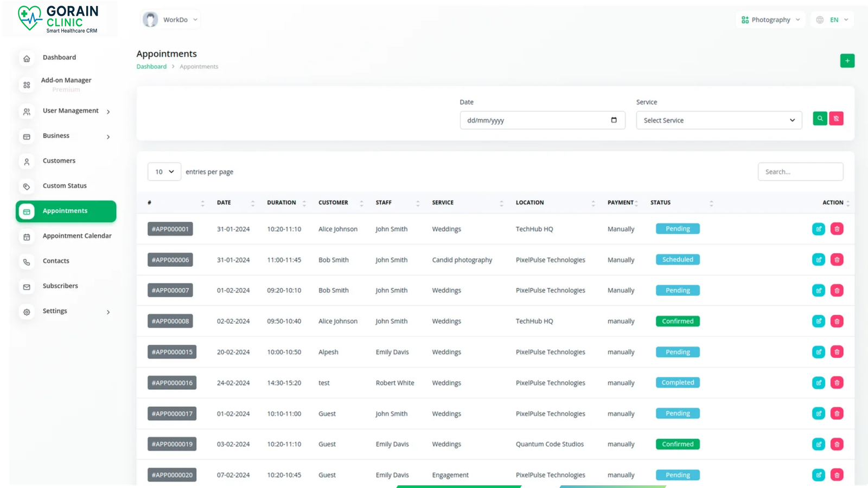
Task: Open Appointment Calendar in sidebar
Action: click(x=76, y=236)
